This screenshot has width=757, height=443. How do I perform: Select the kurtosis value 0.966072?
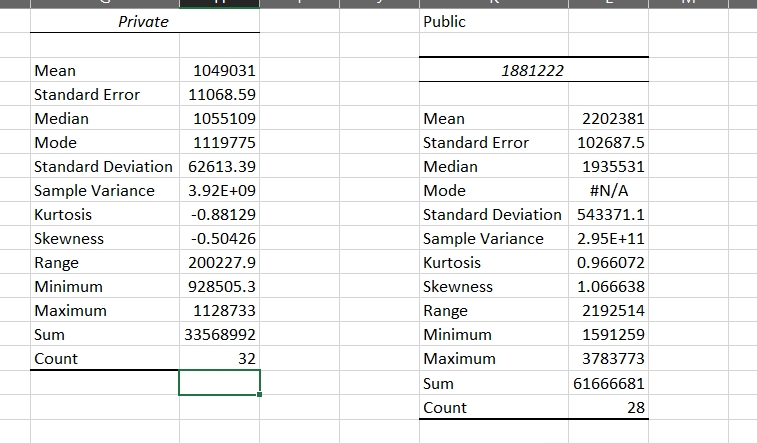pyautogui.click(x=609, y=263)
